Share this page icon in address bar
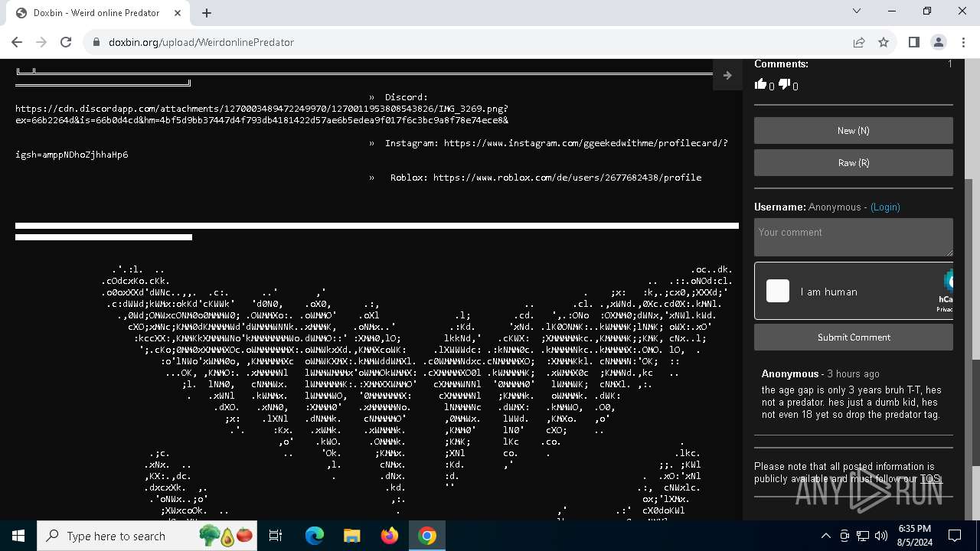The width and height of the screenshot is (980, 551). tap(859, 42)
